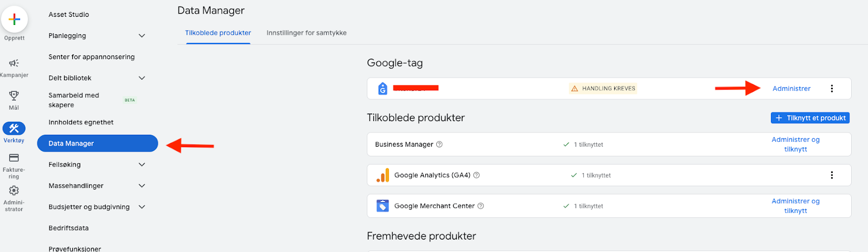Click help icon beside Google Merchant Center
This screenshot has width=868, height=252.
481,206
